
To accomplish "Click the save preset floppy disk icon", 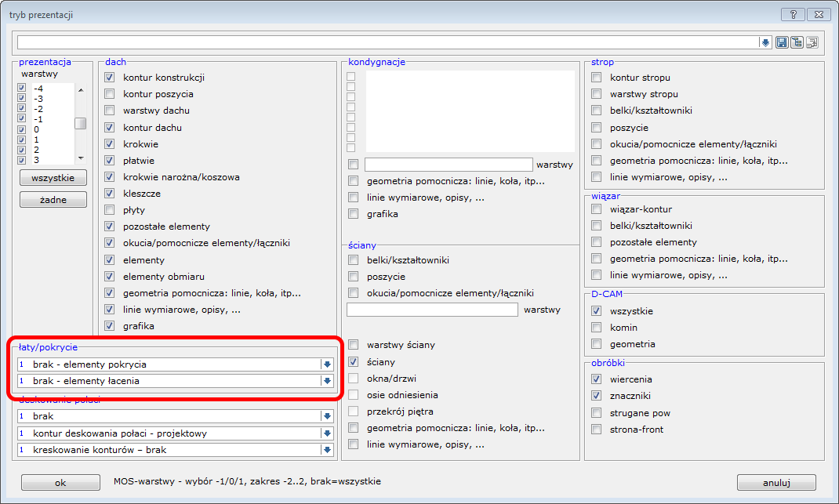I will pos(782,42).
